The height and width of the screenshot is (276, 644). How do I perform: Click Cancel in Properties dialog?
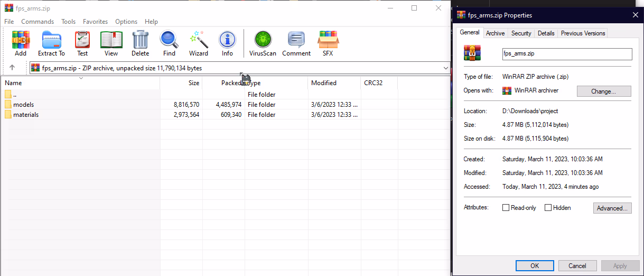(x=577, y=265)
